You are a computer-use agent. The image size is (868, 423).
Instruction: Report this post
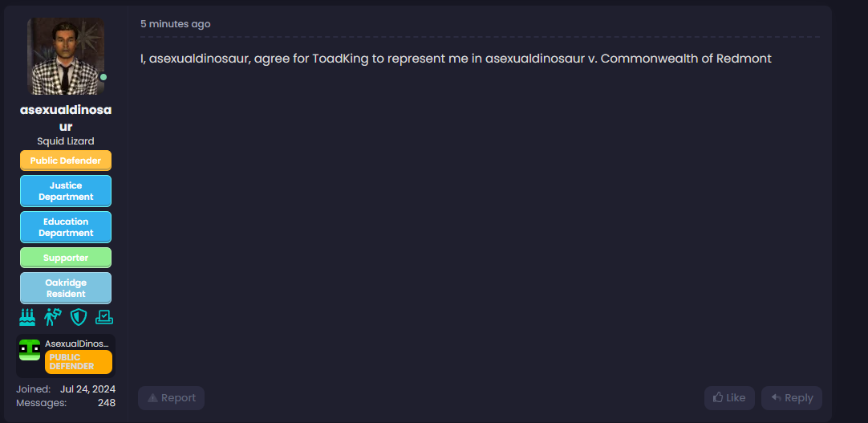point(171,398)
